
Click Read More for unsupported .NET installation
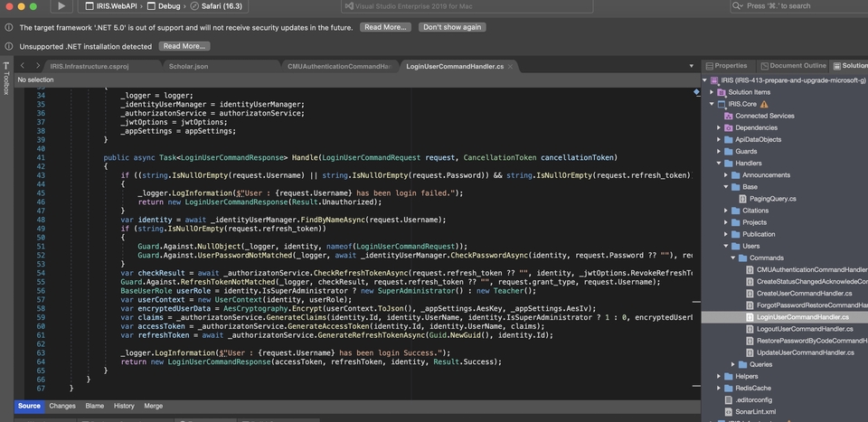(x=184, y=46)
